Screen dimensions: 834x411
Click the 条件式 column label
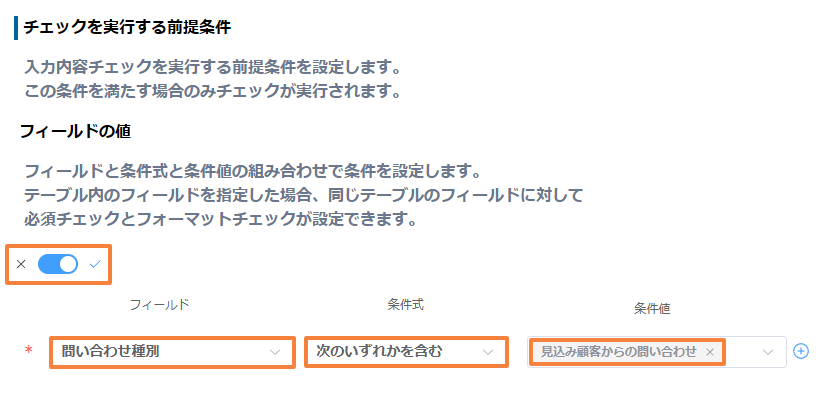(406, 305)
